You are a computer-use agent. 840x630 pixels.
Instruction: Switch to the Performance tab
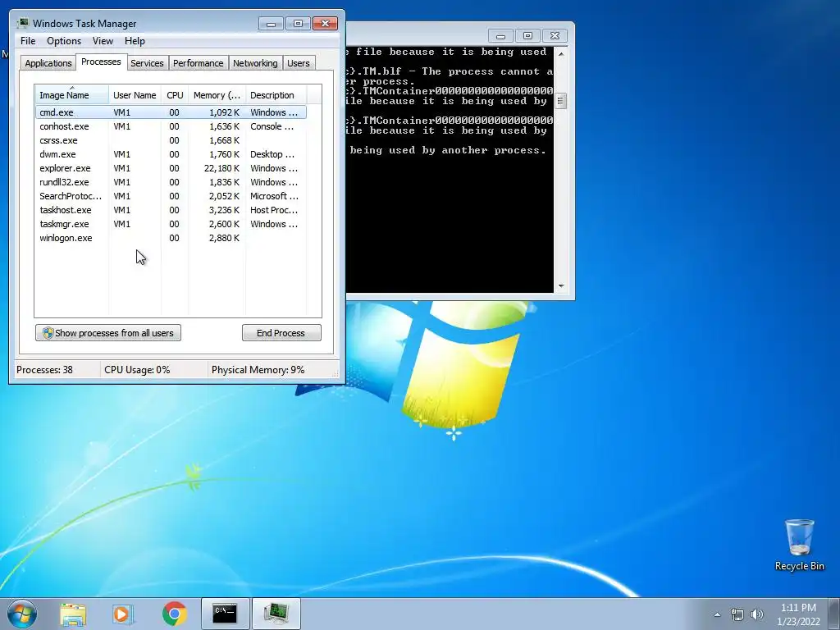pos(199,63)
